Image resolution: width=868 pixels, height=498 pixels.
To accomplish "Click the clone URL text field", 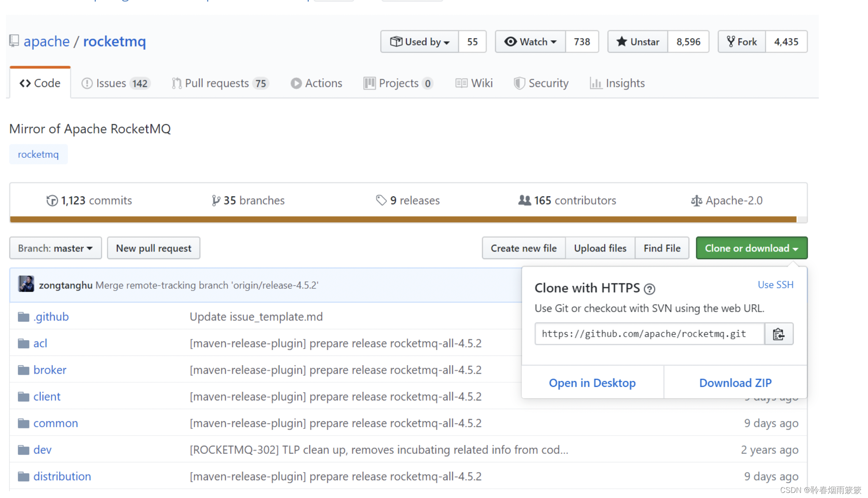I will point(650,334).
